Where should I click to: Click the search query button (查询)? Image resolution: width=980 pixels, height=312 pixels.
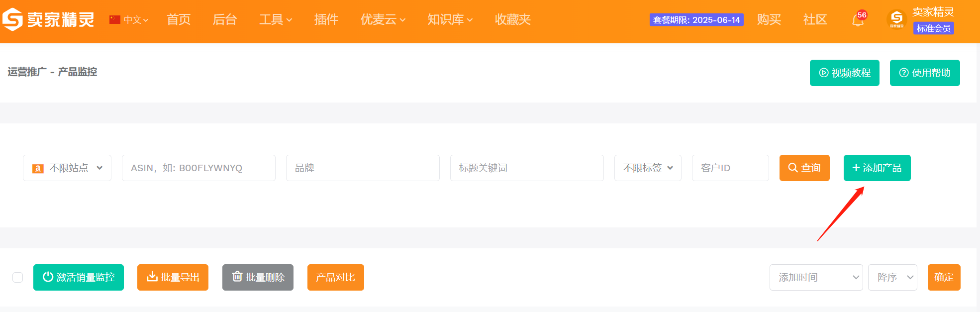pyautogui.click(x=804, y=168)
